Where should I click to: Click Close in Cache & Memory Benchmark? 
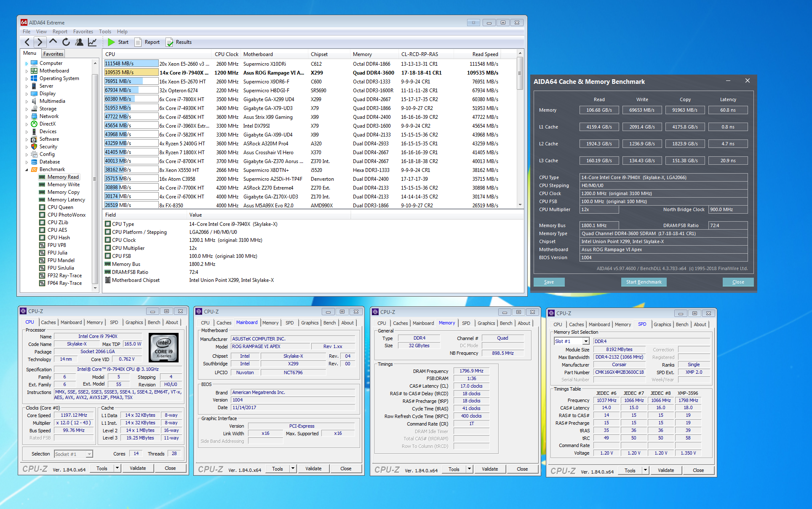pos(738,282)
